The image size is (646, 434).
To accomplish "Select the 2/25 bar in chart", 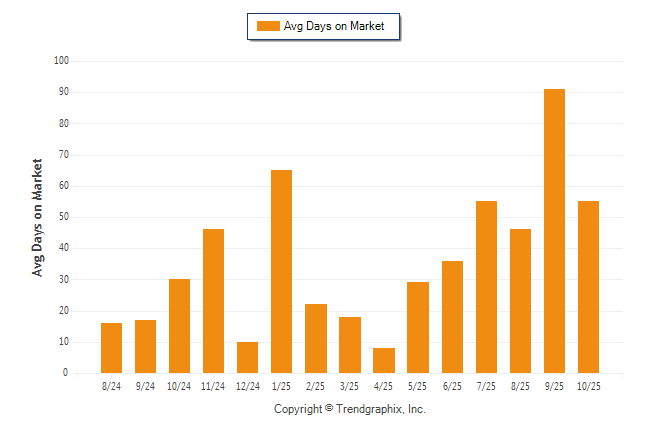I will pos(316,338).
